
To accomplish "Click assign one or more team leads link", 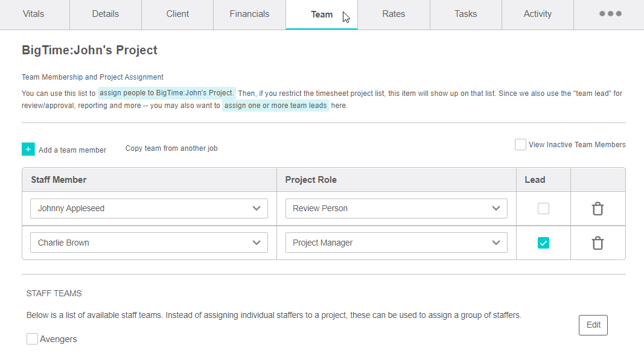I will pos(276,106).
